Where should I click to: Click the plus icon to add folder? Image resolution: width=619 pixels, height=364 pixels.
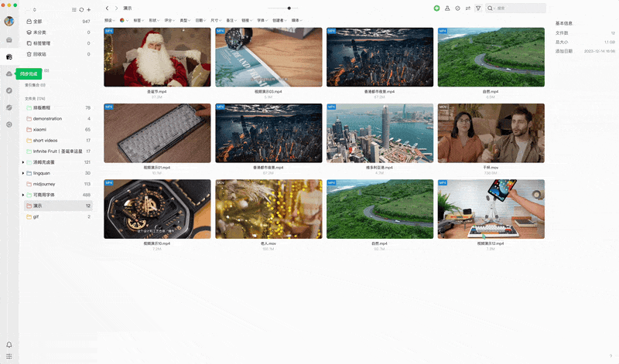[x=89, y=9]
